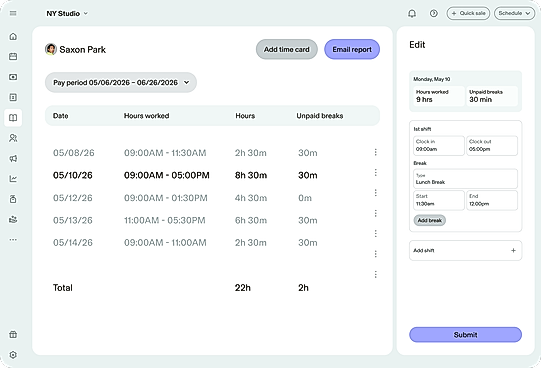The width and height of the screenshot is (541, 368).
Task: Click the 22h total hours value
Action: pos(243,288)
